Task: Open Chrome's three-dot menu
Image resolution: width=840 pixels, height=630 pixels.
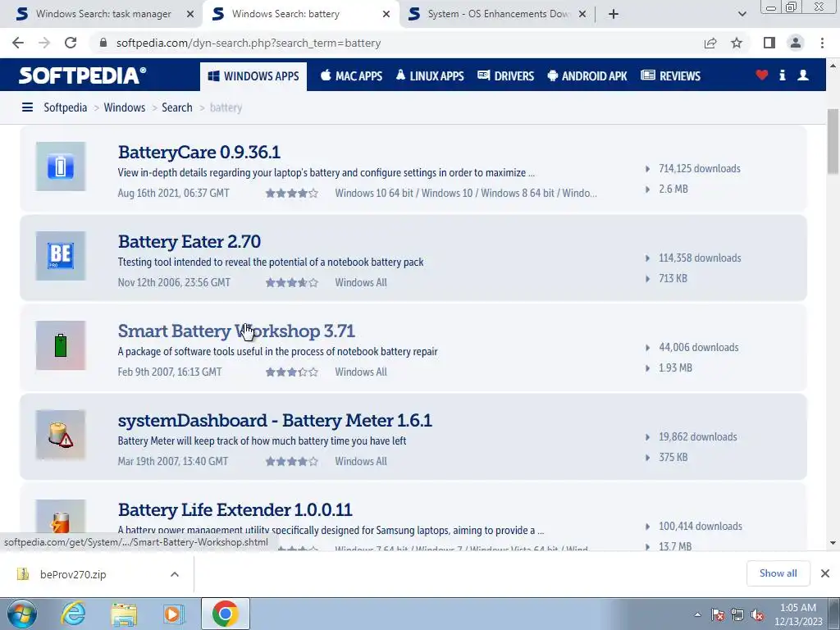Action: pos(822,43)
